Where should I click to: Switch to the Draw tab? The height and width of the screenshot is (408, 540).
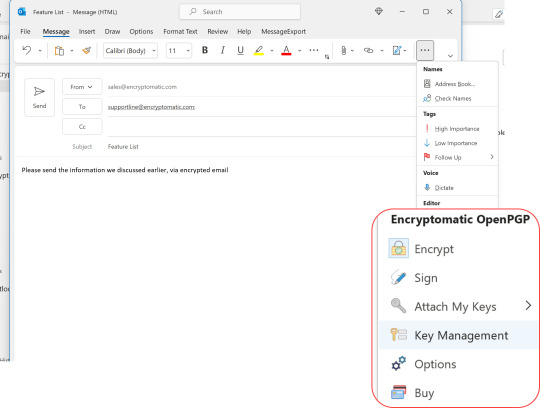[112, 32]
